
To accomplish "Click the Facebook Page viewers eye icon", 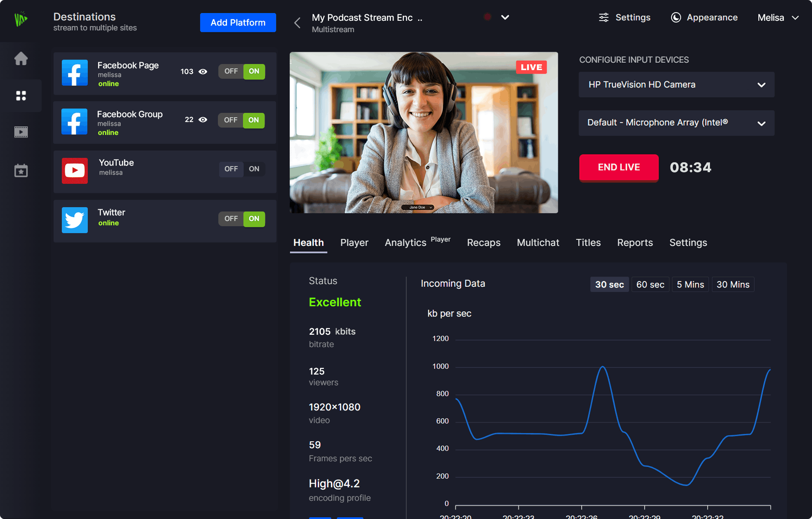I will (203, 72).
